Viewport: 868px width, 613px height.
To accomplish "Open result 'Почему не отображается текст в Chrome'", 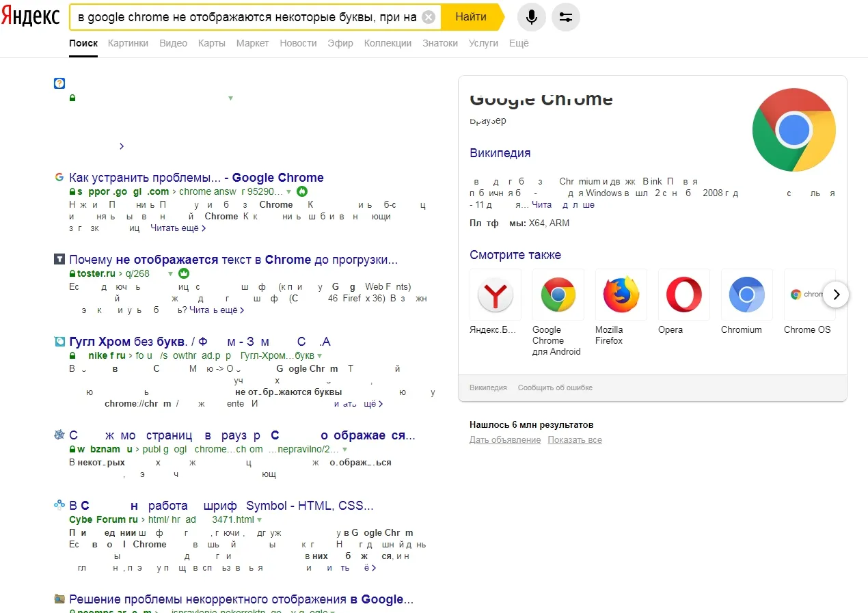I will click(234, 260).
